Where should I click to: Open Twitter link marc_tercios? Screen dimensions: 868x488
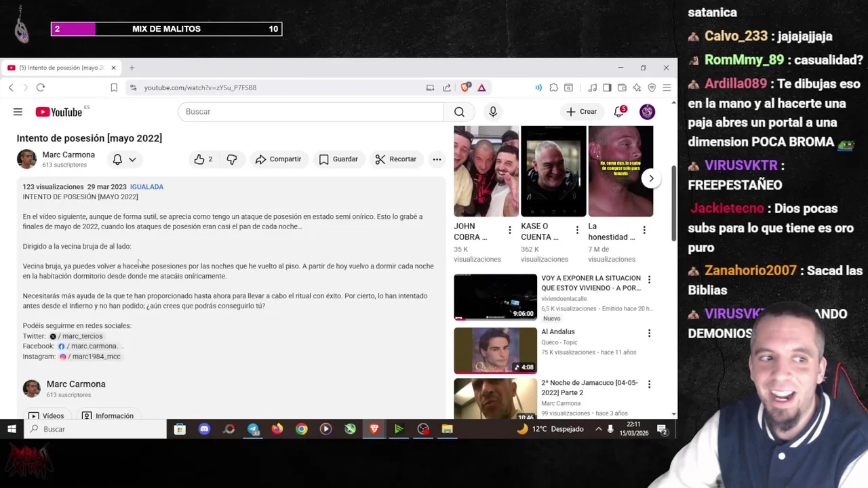click(x=77, y=336)
